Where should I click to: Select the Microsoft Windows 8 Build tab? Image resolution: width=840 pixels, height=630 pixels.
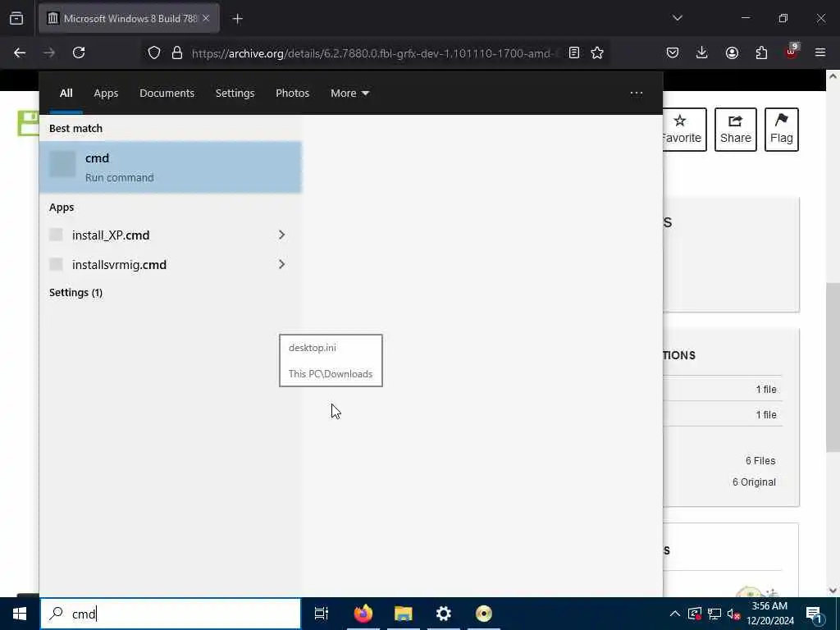click(129, 18)
